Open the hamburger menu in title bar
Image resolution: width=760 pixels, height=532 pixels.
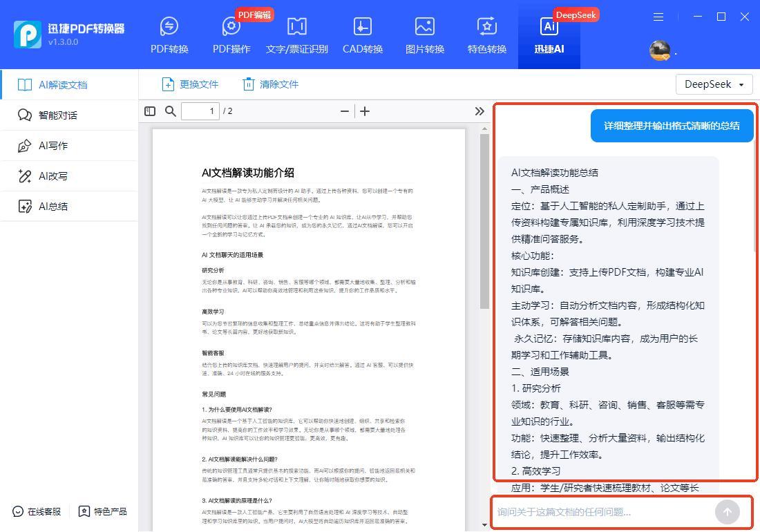pos(658,17)
